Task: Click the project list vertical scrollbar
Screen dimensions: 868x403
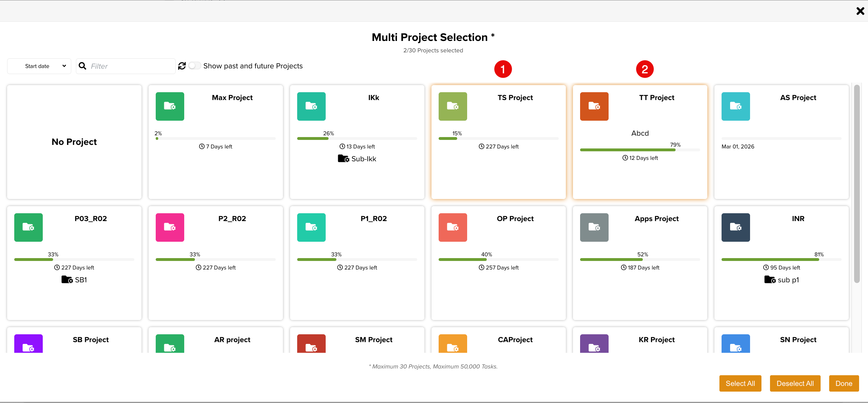Action: [857, 184]
